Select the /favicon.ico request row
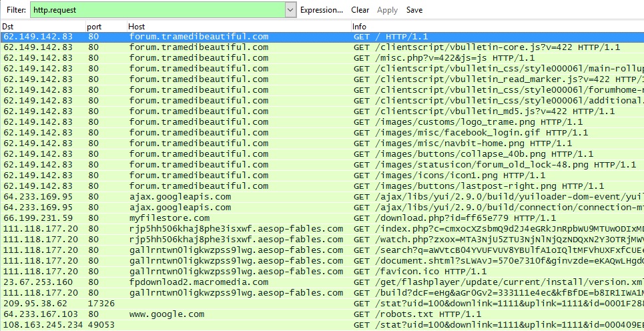This screenshot has height=331, width=644. pos(322,272)
